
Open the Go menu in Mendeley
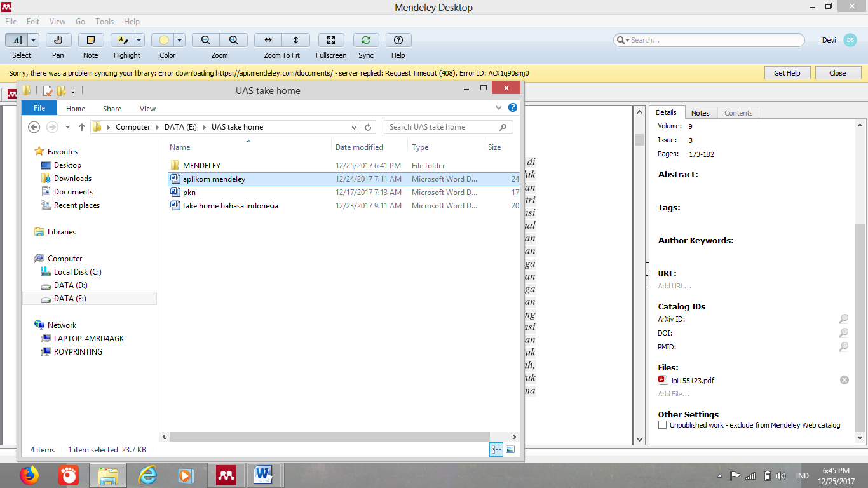[x=81, y=22]
